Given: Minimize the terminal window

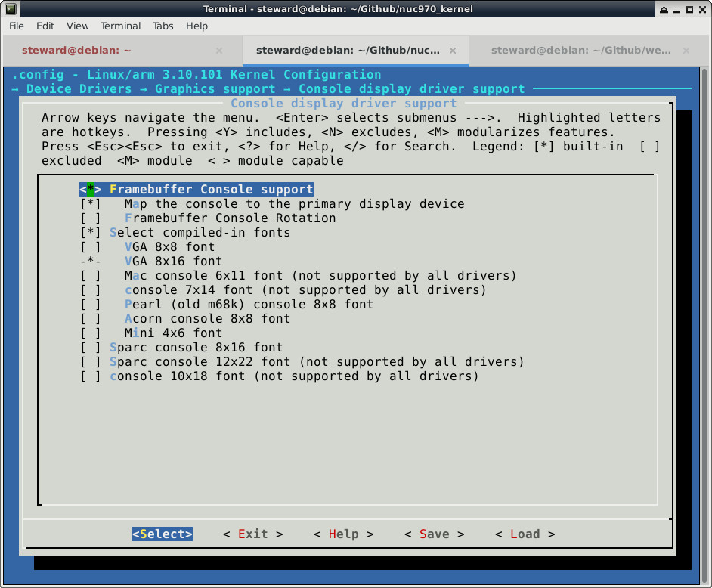Looking at the screenshot, I should click(x=677, y=9).
